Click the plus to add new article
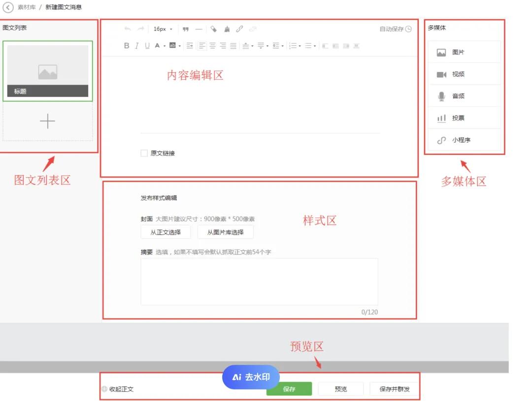This screenshot has height=401, width=532. [47, 121]
